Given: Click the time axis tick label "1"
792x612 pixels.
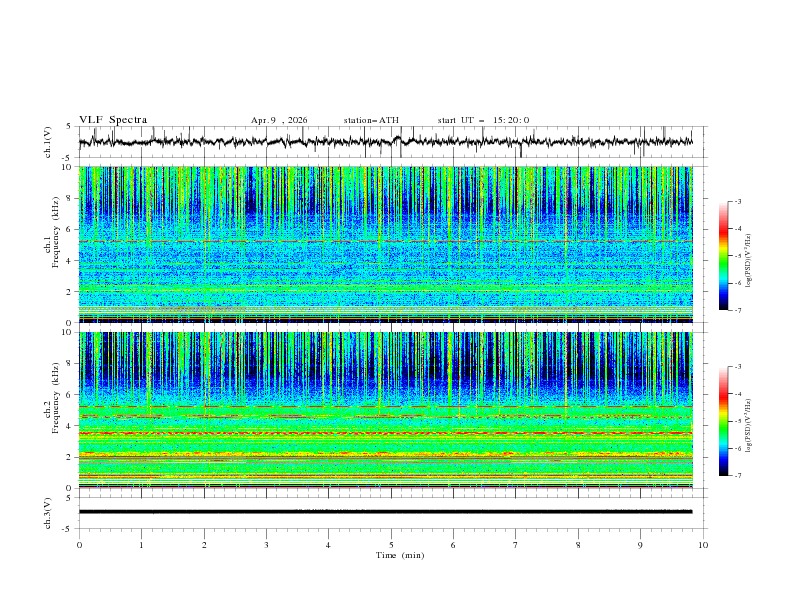Looking at the screenshot, I should (141, 545).
